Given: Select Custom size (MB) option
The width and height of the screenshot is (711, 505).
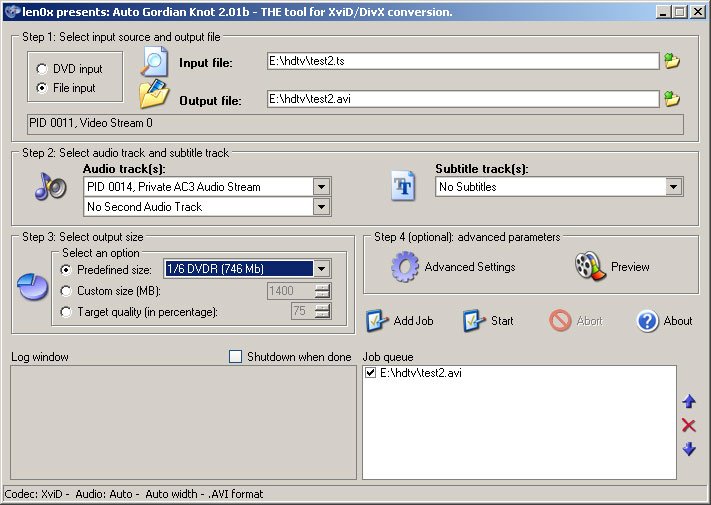Looking at the screenshot, I should pos(66,291).
